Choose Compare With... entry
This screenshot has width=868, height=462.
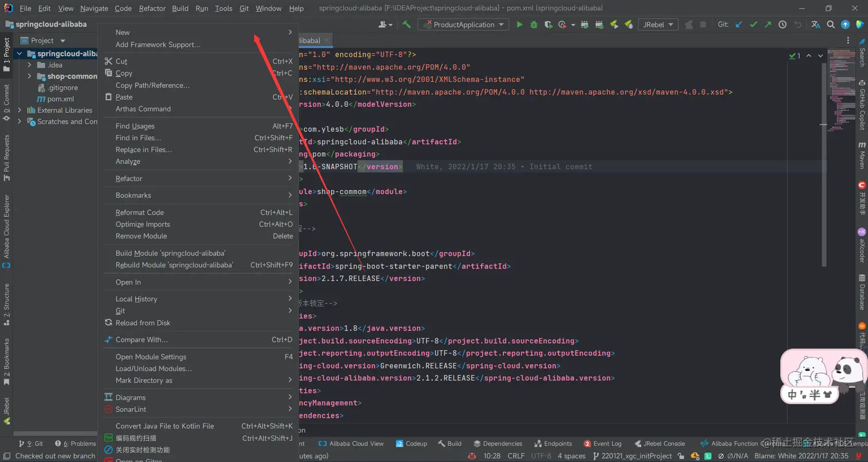coord(199,340)
